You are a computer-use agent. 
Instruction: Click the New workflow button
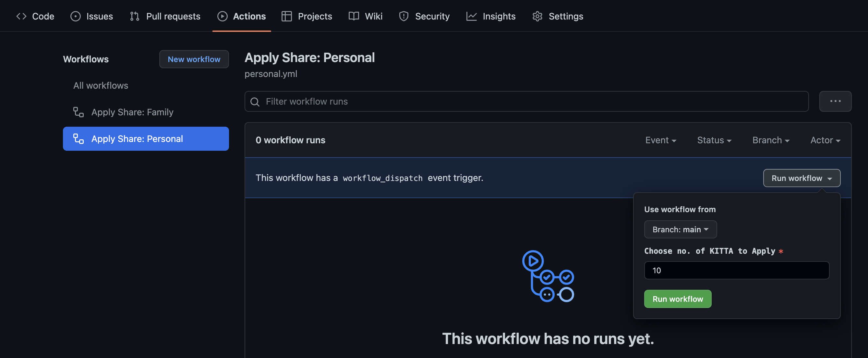pyautogui.click(x=194, y=59)
